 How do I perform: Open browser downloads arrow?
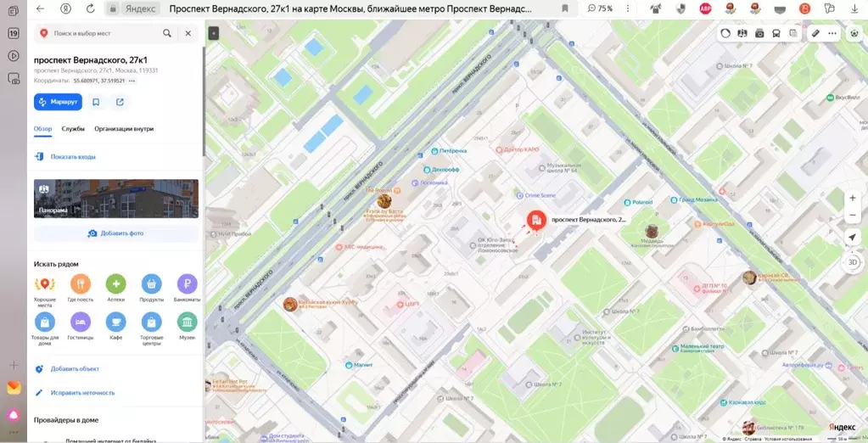tap(854, 8)
